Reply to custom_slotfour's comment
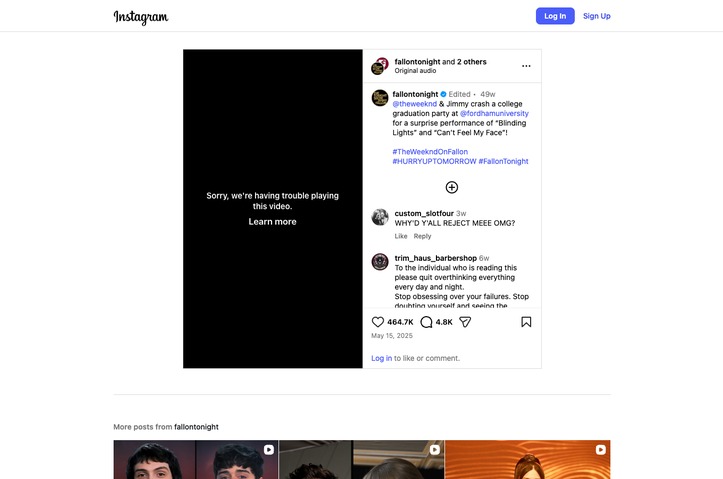 (x=422, y=236)
